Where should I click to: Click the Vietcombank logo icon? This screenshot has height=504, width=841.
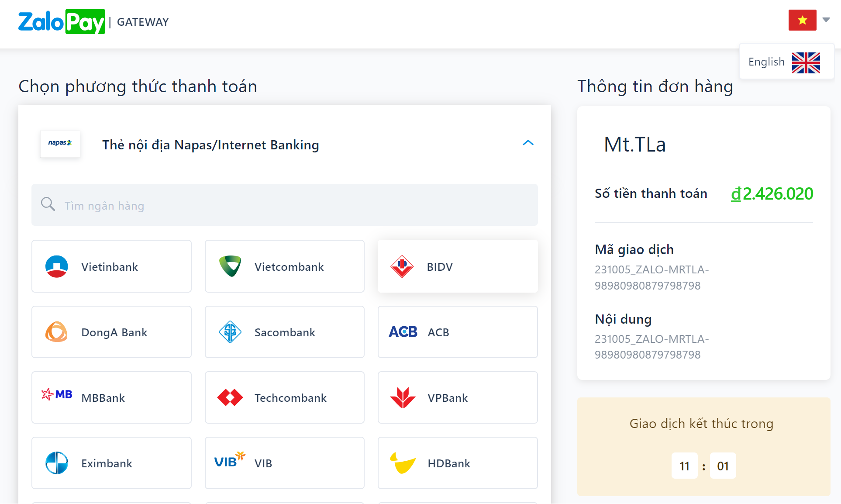click(x=230, y=266)
